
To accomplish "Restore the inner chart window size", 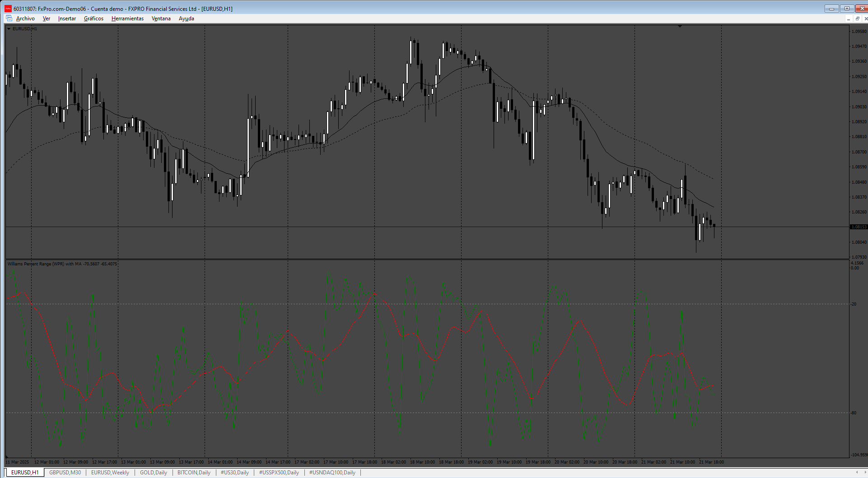I will (x=857, y=19).
